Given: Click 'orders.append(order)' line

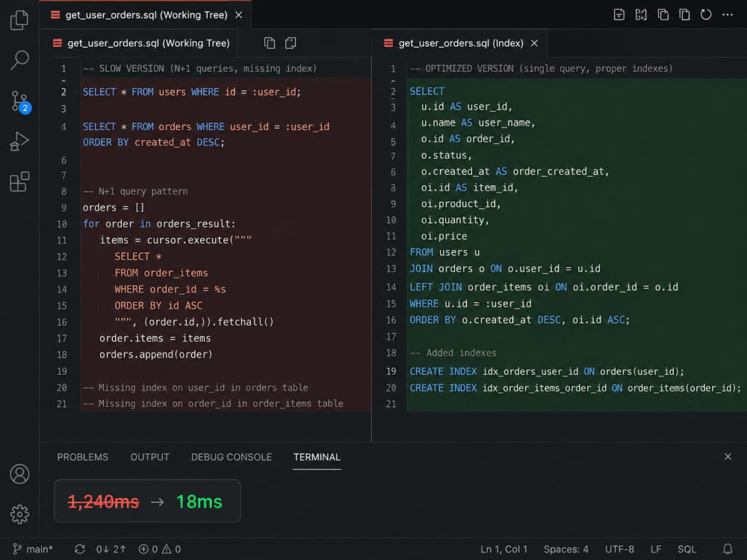Looking at the screenshot, I should point(156,354).
